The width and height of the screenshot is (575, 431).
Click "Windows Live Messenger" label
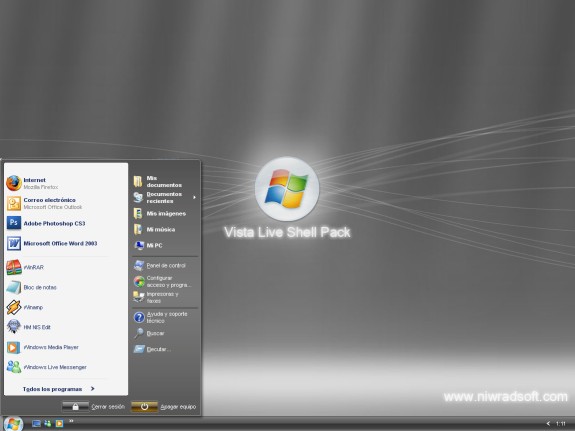pyautogui.click(x=55, y=367)
